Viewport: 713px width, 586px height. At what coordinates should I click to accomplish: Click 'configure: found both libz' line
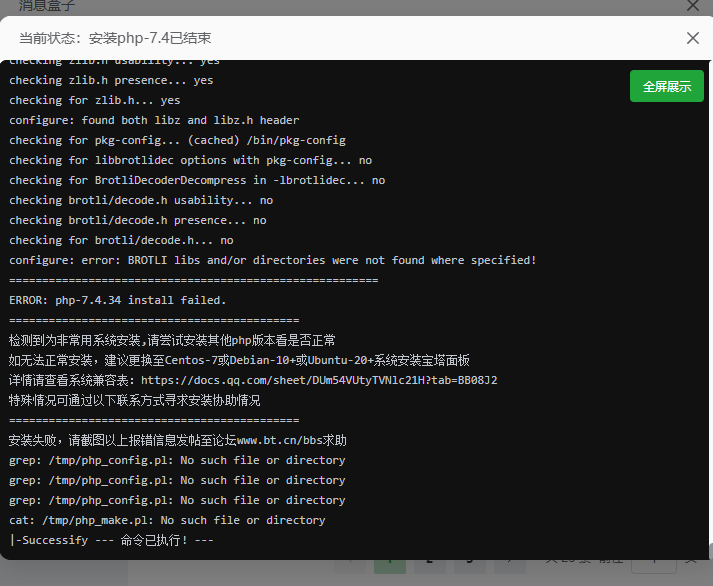click(x=154, y=120)
